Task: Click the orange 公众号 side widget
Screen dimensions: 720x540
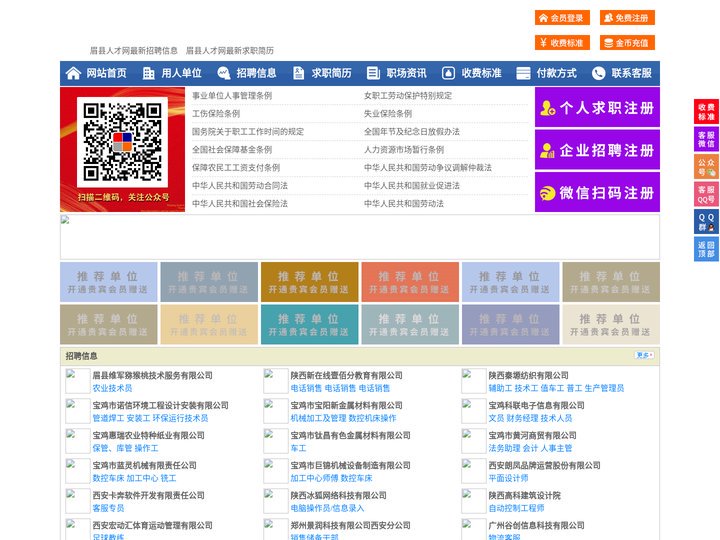Action: (706, 167)
